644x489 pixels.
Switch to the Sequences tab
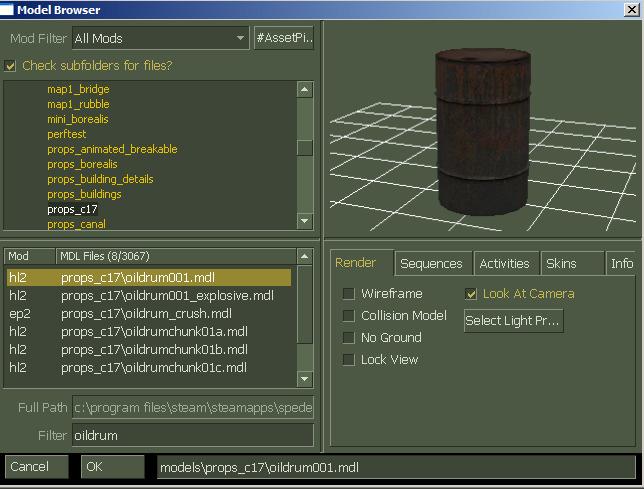tap(433, 264)
